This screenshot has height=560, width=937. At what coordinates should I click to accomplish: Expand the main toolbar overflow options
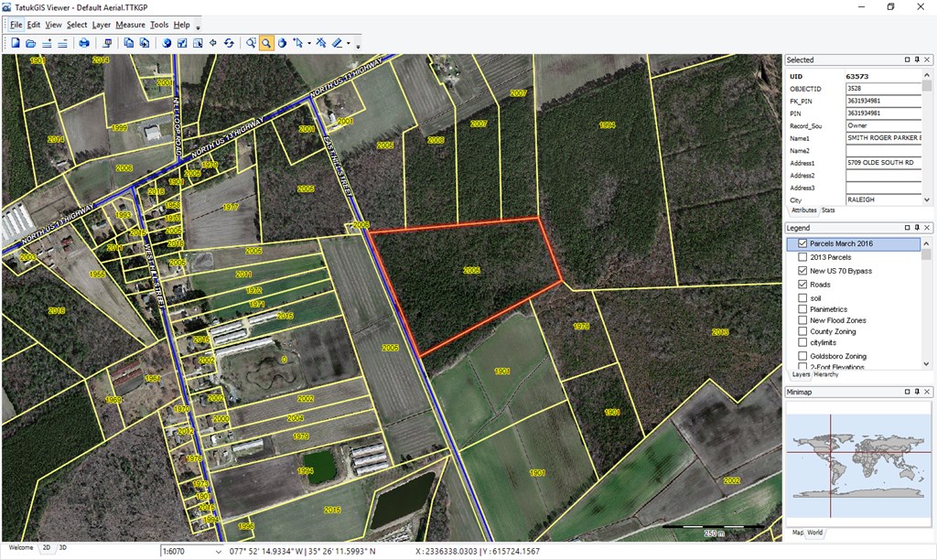pos(358,46)
